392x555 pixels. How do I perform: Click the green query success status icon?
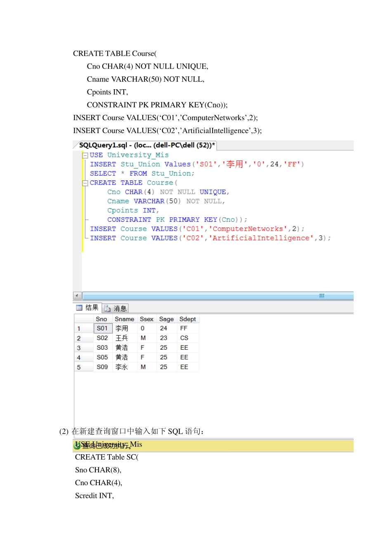coord(77,446)
